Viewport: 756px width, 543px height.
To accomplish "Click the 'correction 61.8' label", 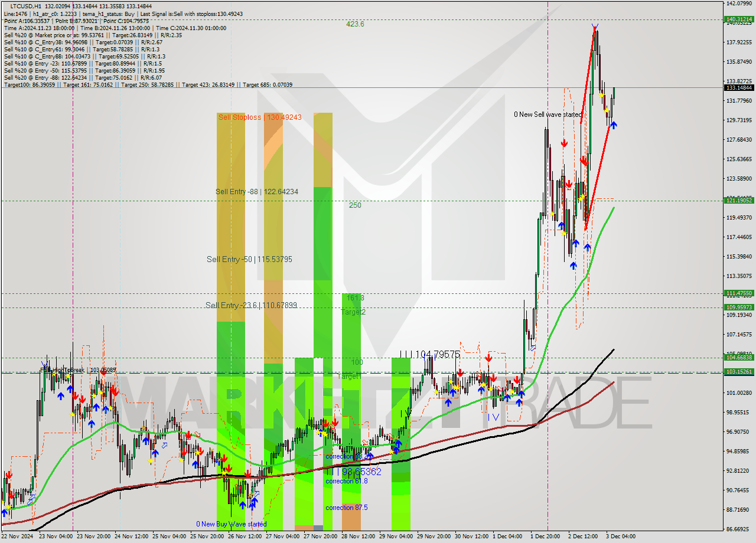I will pyautogui.click(x=346, y=481).
